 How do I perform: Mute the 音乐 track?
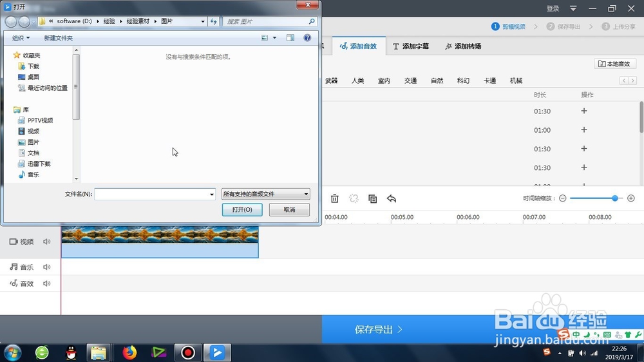pos(47,267)
